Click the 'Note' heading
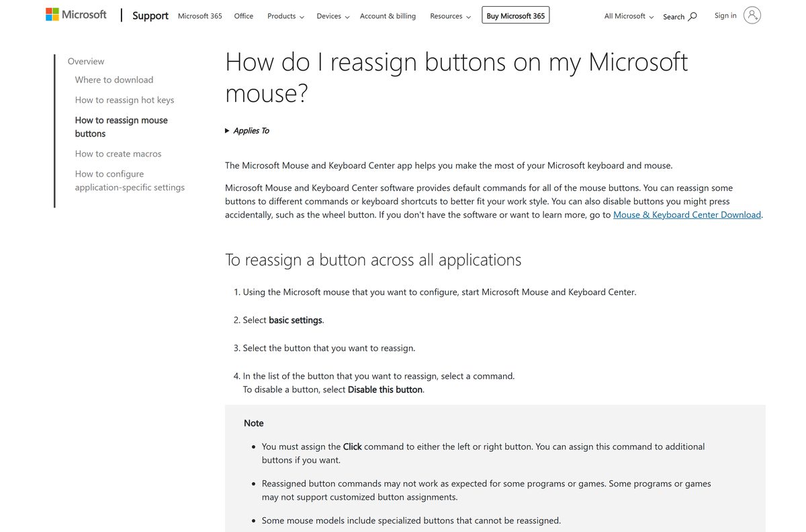Image resolution: width=806 pixels, height=532 pixels. pos(254,423)
